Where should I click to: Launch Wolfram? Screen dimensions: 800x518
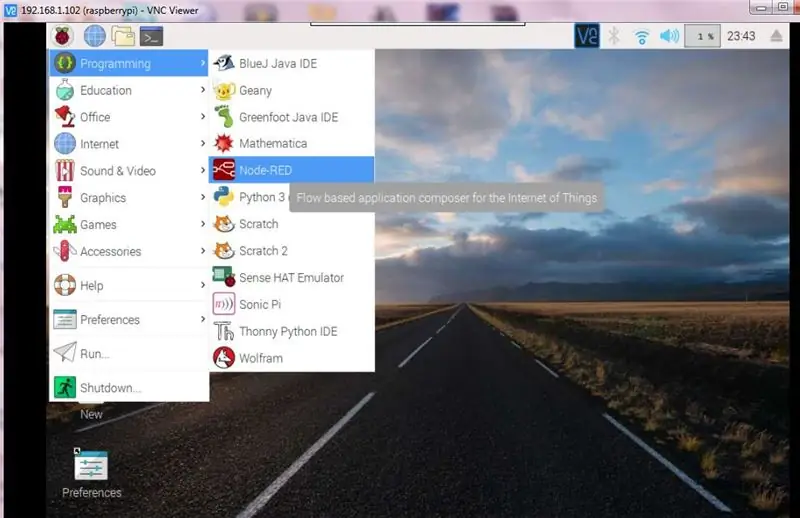tap(291, 358)
